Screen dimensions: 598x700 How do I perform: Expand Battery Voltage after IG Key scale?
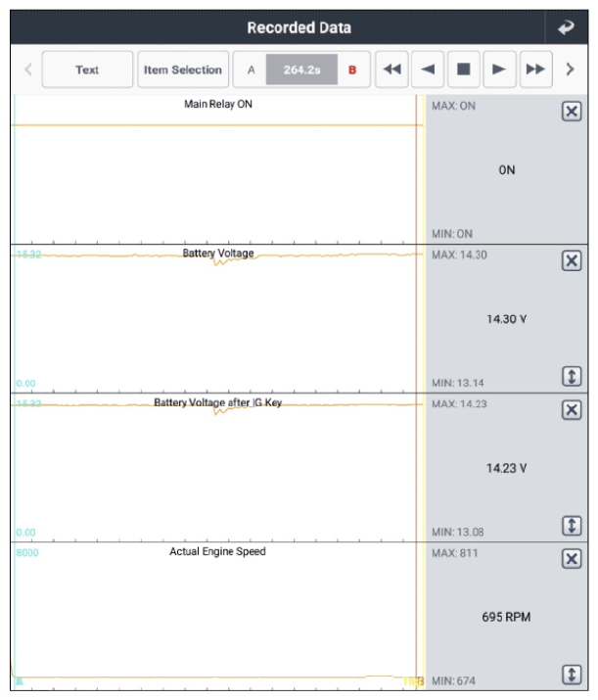point(572,526)
